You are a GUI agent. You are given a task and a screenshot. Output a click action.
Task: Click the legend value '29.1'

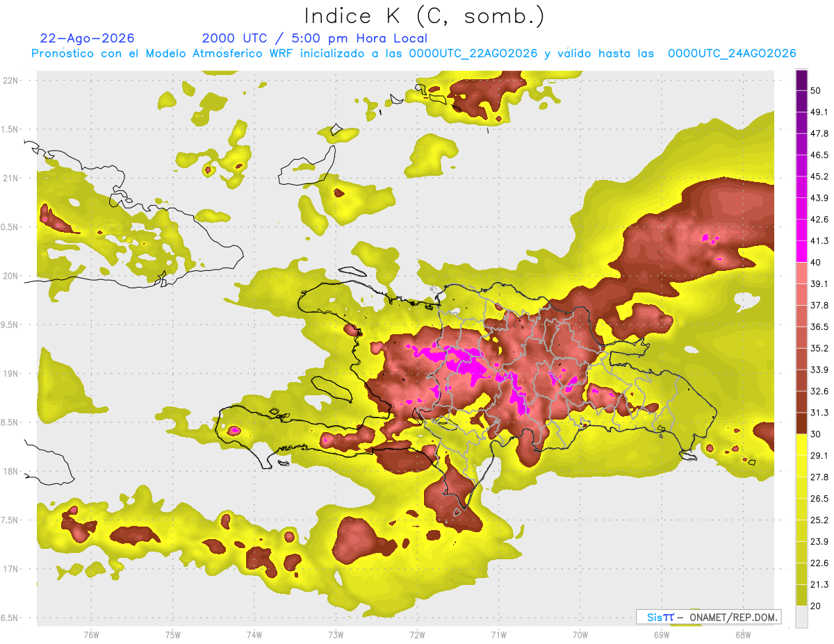point(819,456)
